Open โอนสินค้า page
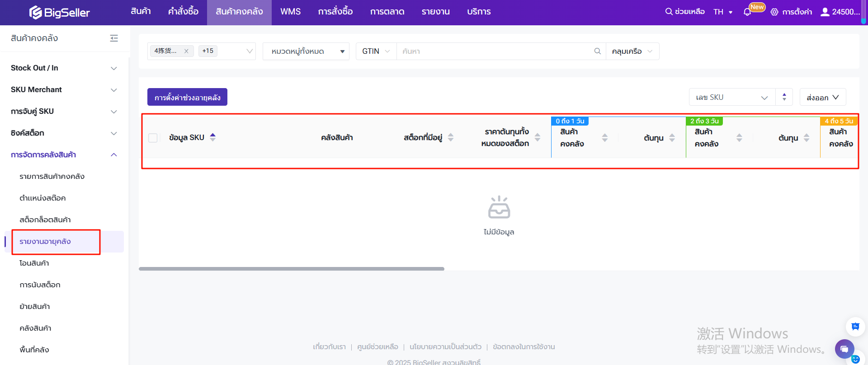This screenshot has height=365, width=868. point(34,263)
